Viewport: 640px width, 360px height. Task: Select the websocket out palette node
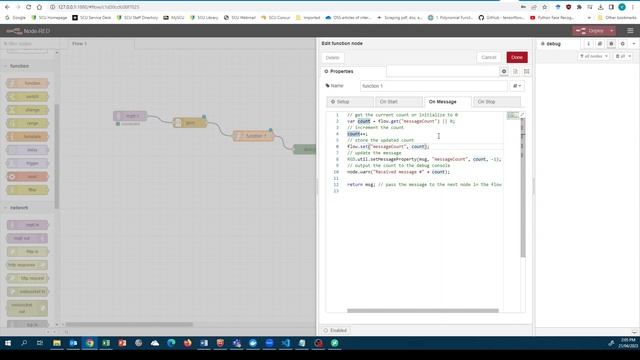click(x=27, y=308)
